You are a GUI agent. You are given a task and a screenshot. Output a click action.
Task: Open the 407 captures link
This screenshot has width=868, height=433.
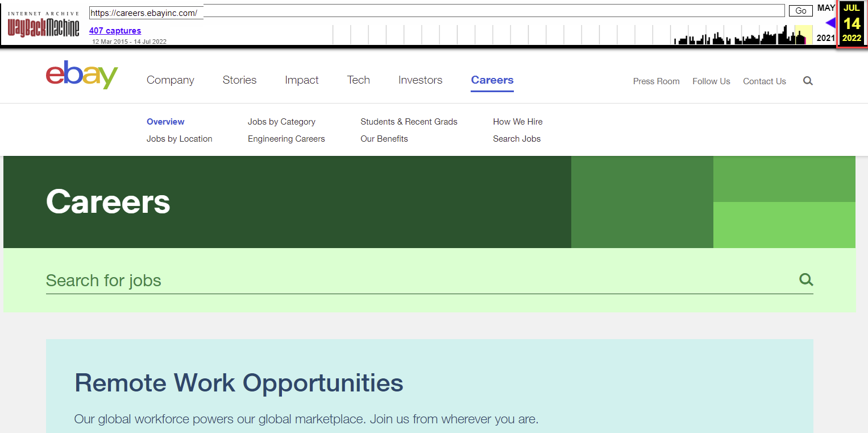[115, 31]
